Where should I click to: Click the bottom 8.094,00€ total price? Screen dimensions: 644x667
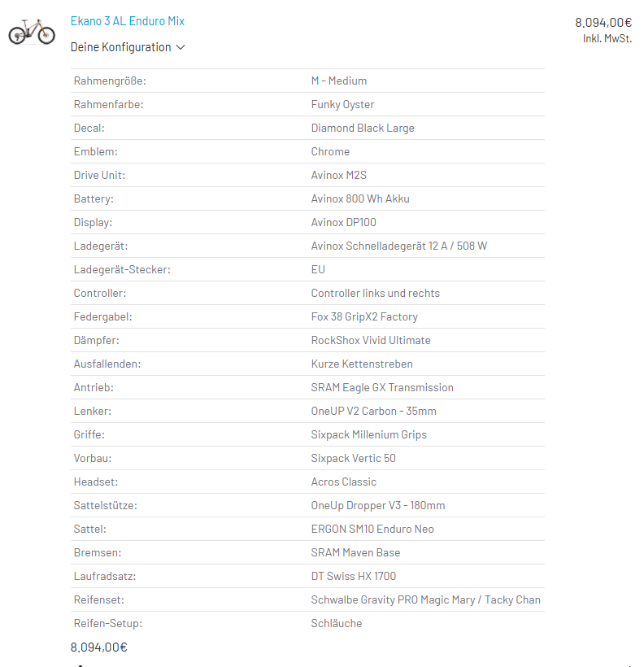tap(98, 647)
